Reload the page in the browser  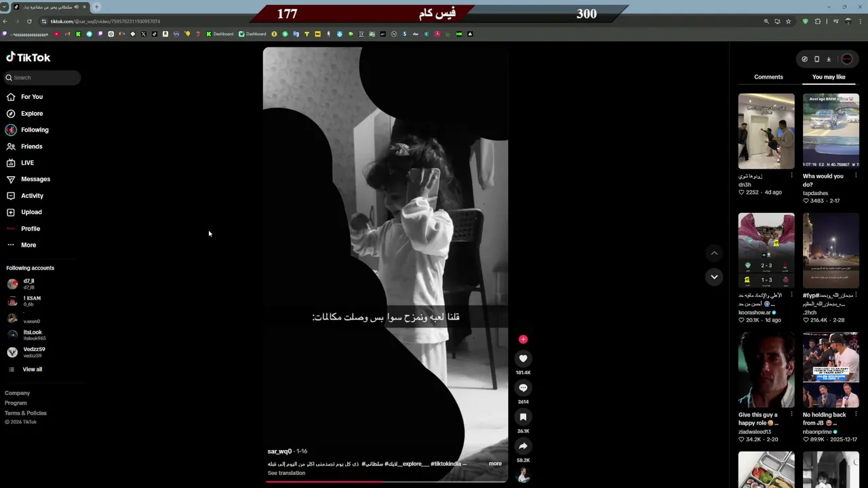29,22
